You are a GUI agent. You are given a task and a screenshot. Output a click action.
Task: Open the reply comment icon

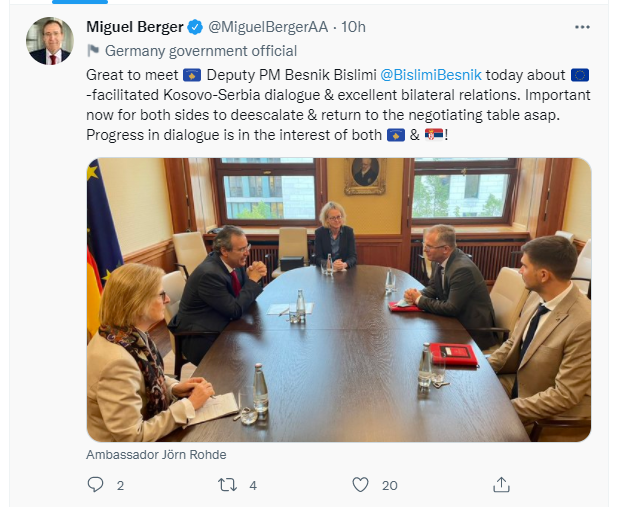[x=95, y=485]
